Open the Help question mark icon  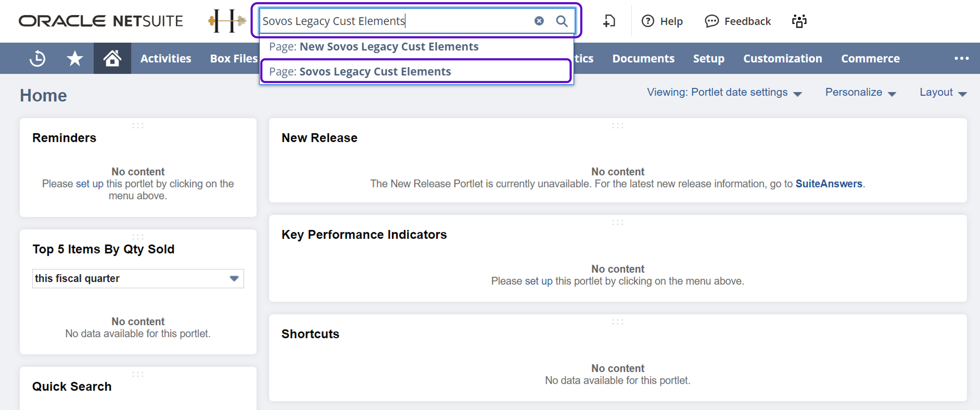point(648,21)
